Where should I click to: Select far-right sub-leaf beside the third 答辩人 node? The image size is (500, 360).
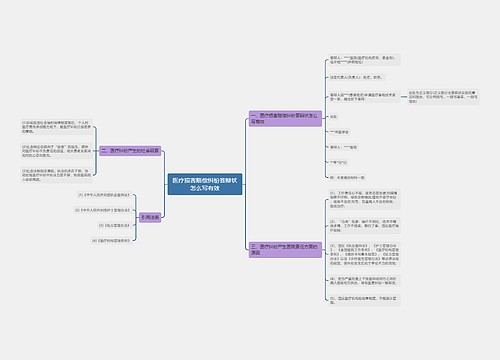(x=443, y=97)
